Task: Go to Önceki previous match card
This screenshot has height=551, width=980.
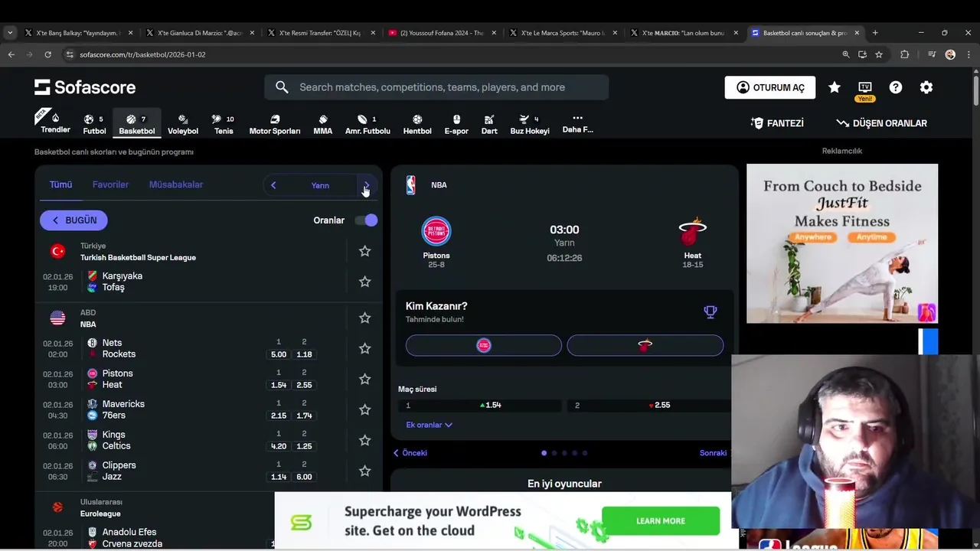Action: pyautogui.click(x=410, y=453)
